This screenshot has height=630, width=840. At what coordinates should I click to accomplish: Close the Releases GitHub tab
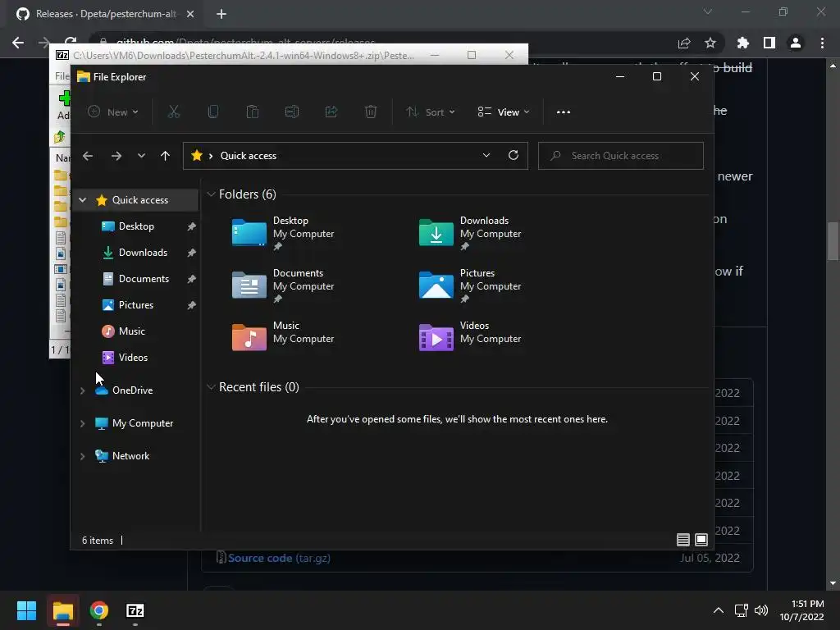point(190,14)
